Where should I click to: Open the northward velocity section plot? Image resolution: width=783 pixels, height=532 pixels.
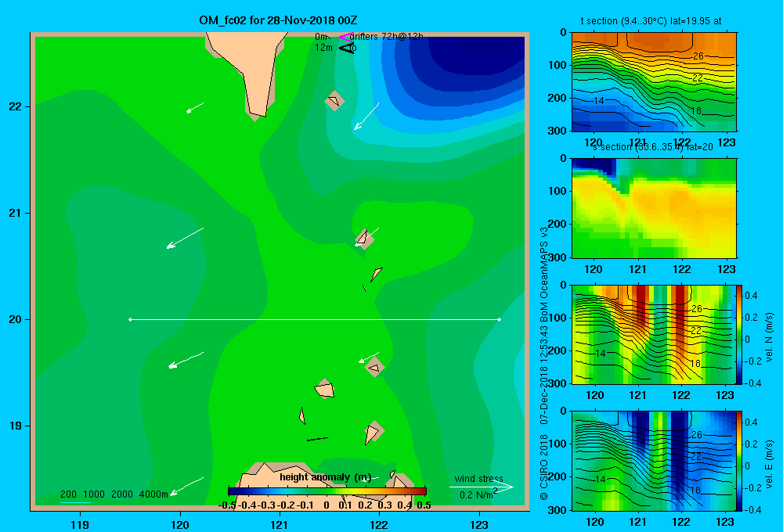(654, 334)
